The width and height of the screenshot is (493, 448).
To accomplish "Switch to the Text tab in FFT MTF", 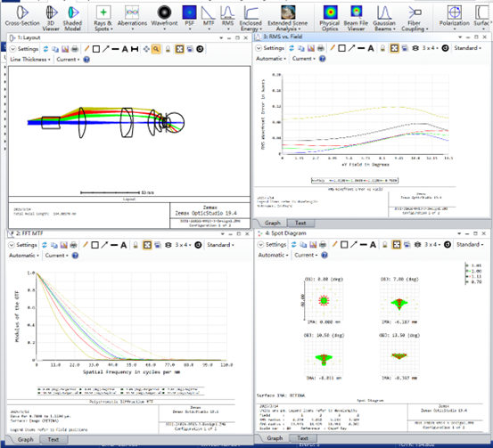I will coord(53,439).
